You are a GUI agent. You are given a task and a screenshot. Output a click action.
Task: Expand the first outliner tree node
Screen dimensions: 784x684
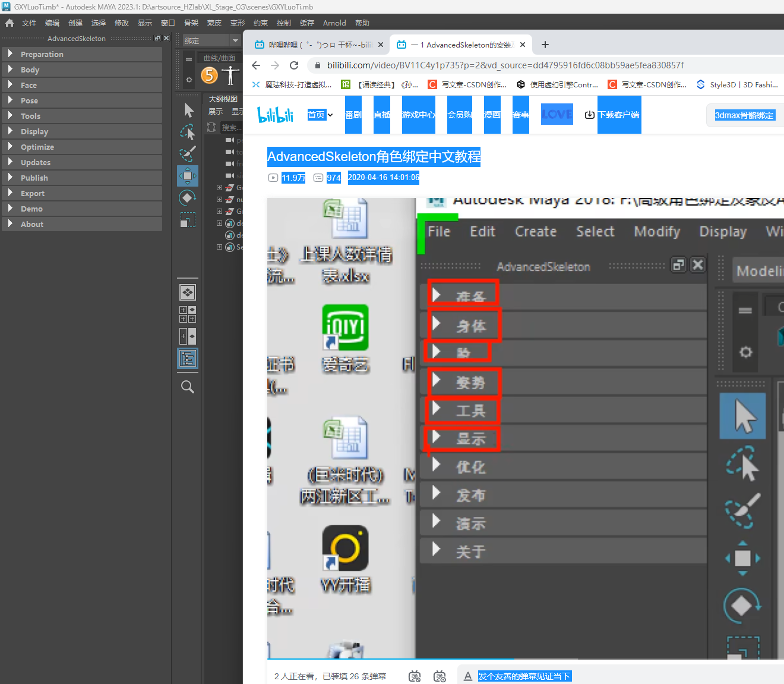[219, 188]
